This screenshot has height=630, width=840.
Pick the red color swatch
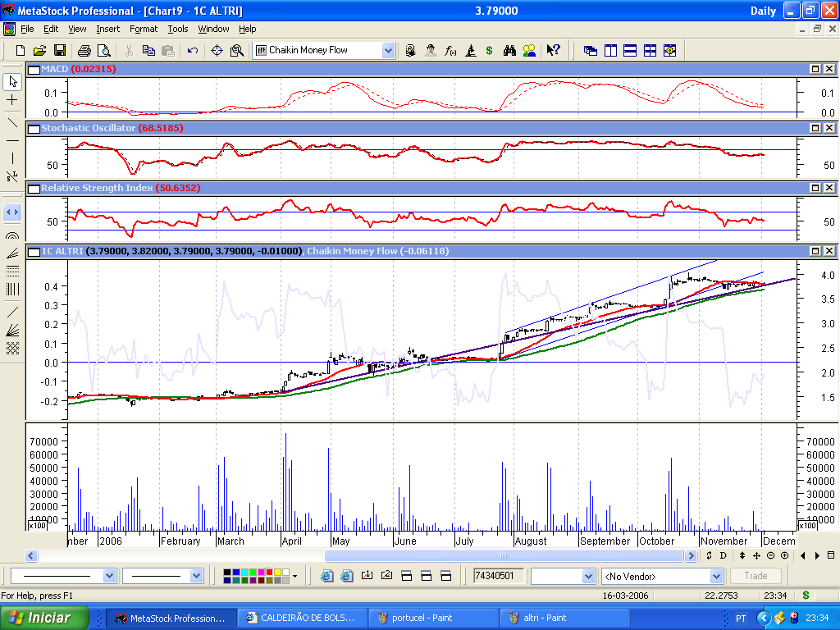point(269,572)
